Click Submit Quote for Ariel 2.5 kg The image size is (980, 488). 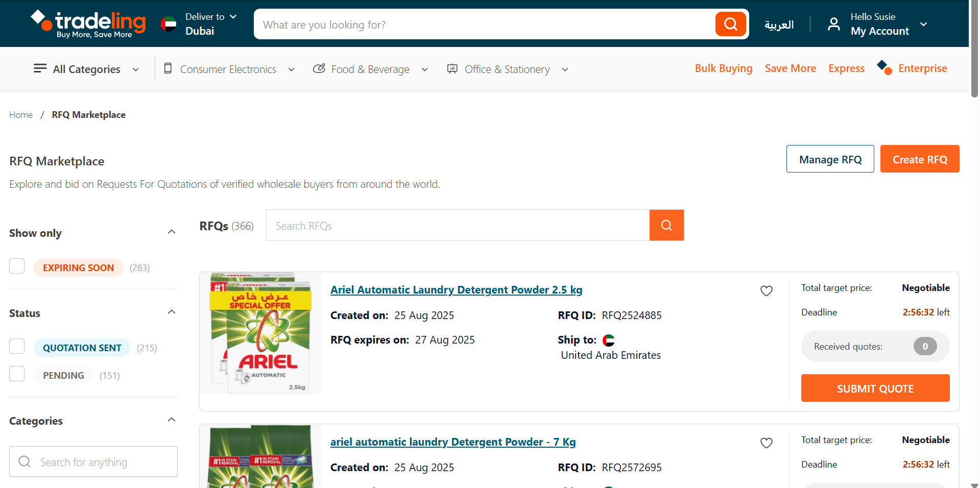pos(875,388)
